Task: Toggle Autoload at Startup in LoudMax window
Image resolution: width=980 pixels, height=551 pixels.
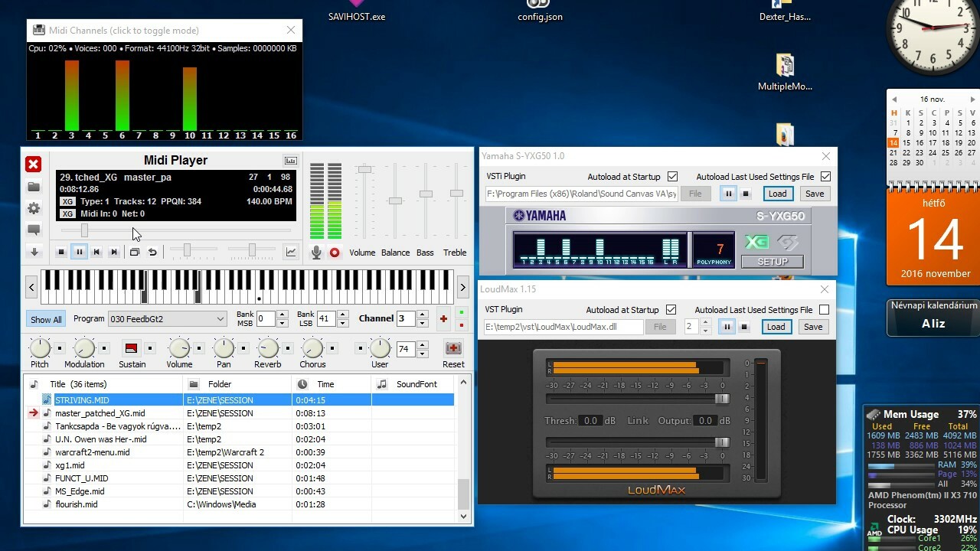Action: pos(671,310)
